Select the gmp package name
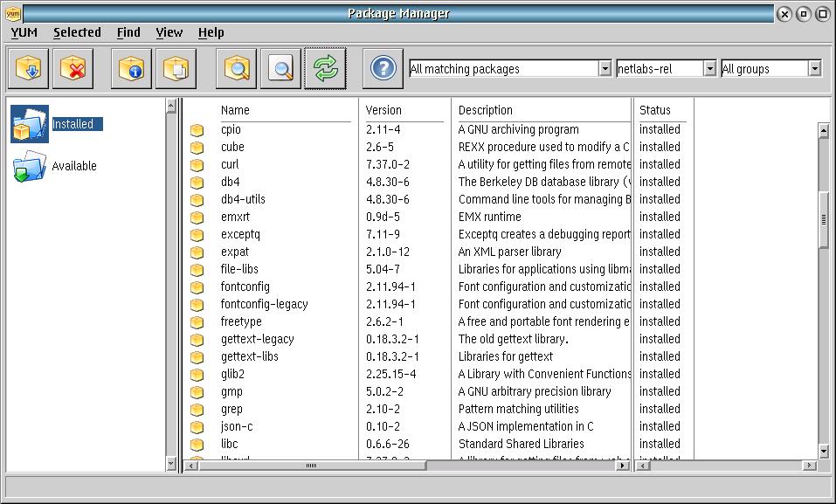Screen dimensions: 836x504 click(231, 392)
